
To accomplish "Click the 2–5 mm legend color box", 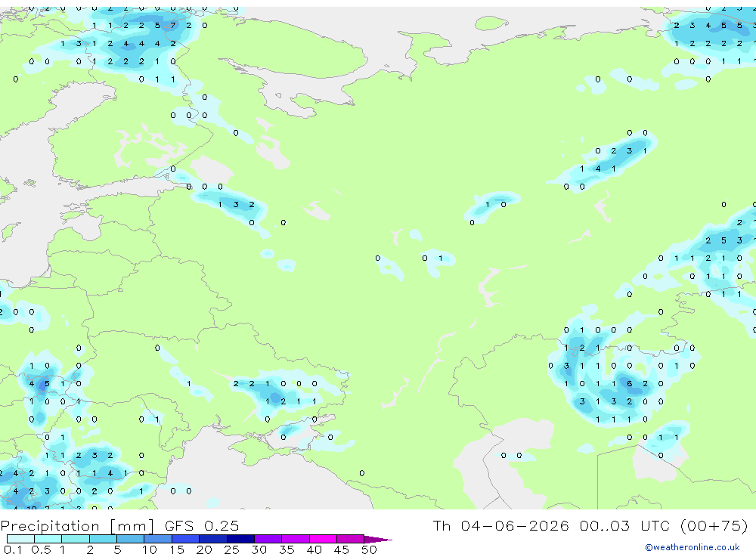I will coord(103,539).
